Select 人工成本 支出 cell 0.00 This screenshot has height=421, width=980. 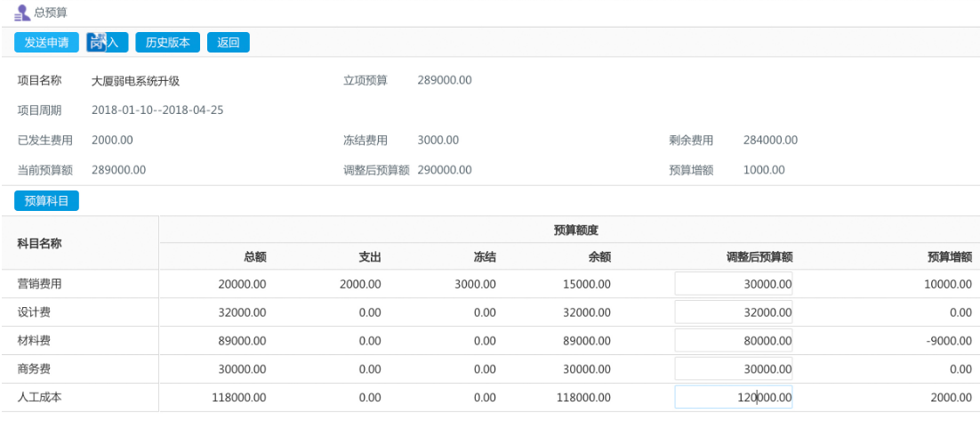[370, 398]
